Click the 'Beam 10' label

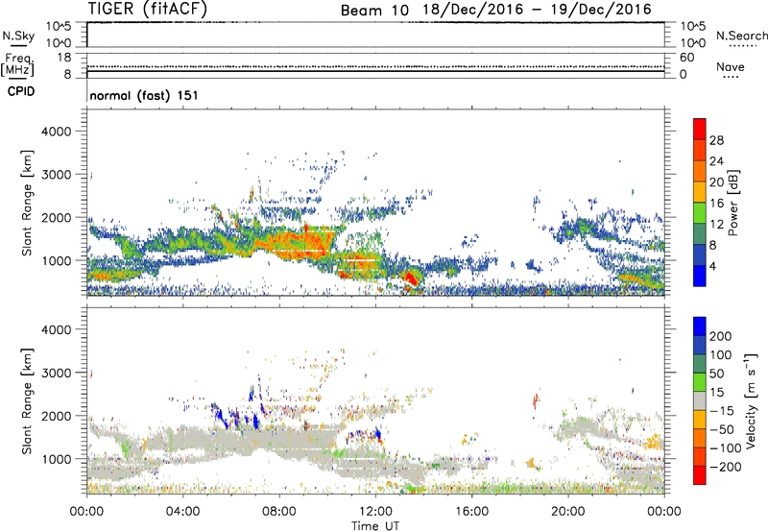pyautogui.click(x=374, y=10)
